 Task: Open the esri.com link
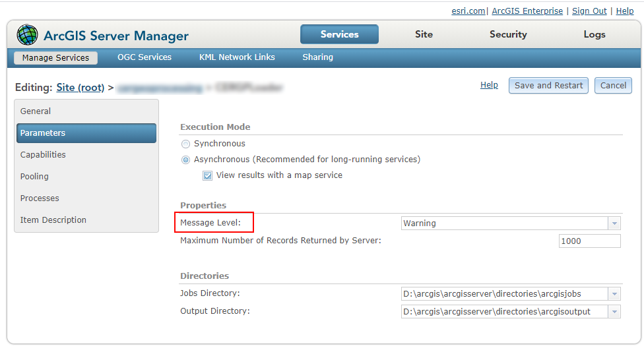[468, 11]
